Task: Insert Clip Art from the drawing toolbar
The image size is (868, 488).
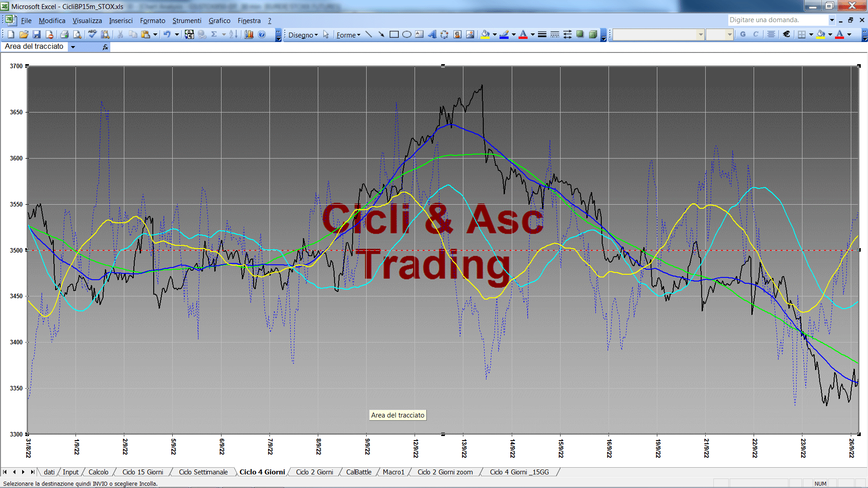Action: tap(458, 35)
